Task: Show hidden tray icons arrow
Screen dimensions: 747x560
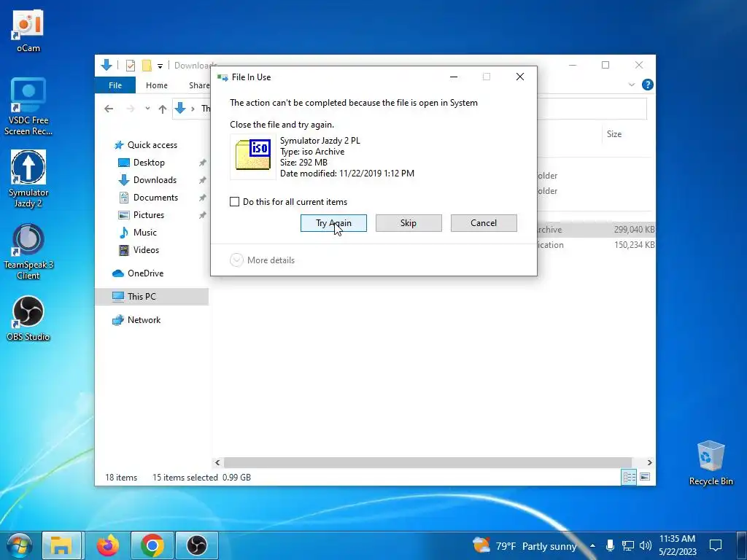Action: tap(592, 545)
